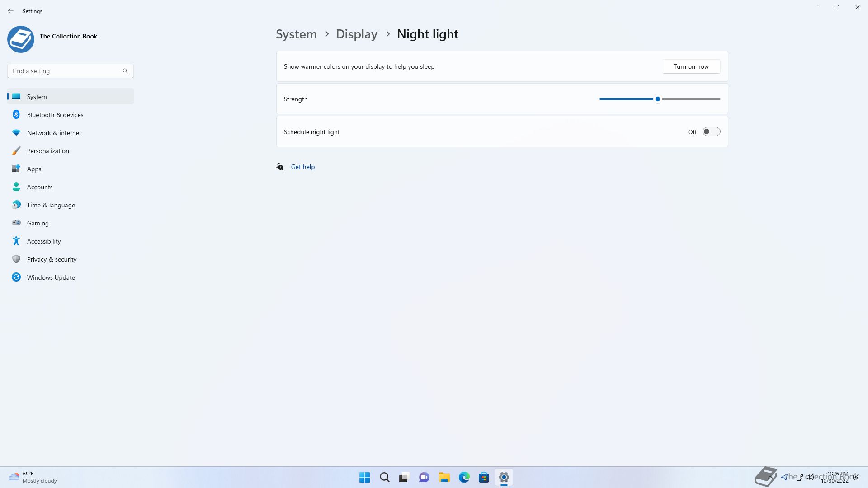Minimize the Settings window
Screen dimensions: 868x488
coord(816,7)
